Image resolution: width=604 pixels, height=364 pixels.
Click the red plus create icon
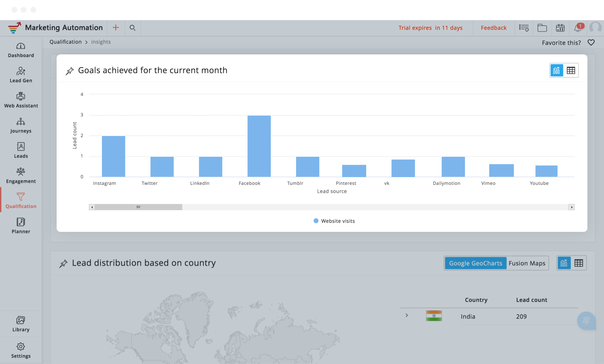coord(116,28)
